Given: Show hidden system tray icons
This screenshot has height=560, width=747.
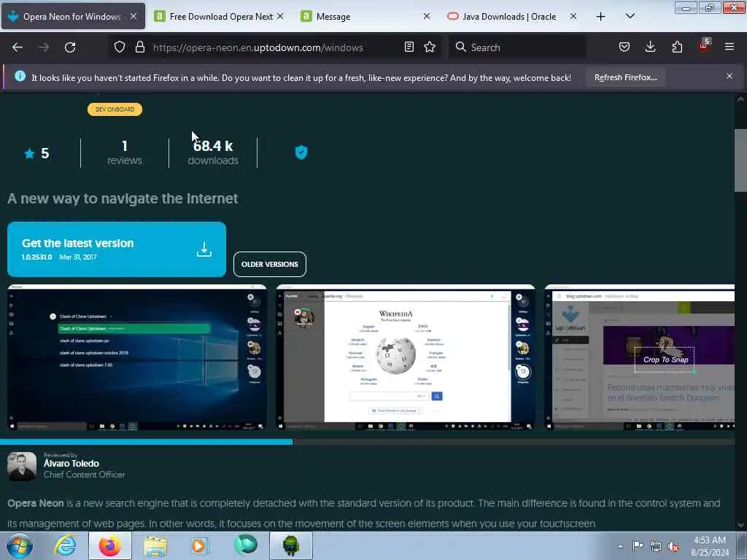Looking at the screenshot, I should pos(620,546).
